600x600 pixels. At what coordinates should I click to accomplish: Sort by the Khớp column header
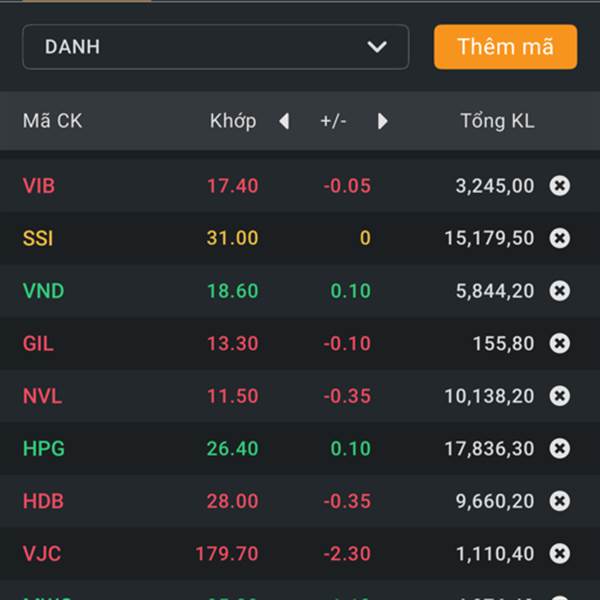coord(232,121)
